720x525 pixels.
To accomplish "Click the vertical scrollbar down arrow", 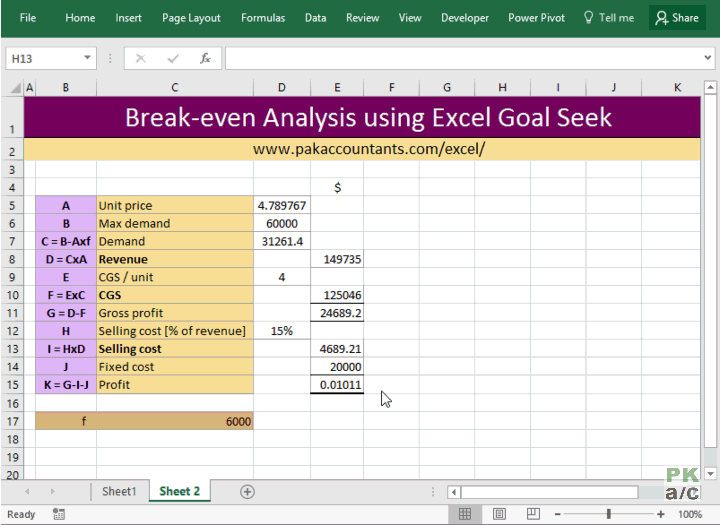I will (710, 474).
